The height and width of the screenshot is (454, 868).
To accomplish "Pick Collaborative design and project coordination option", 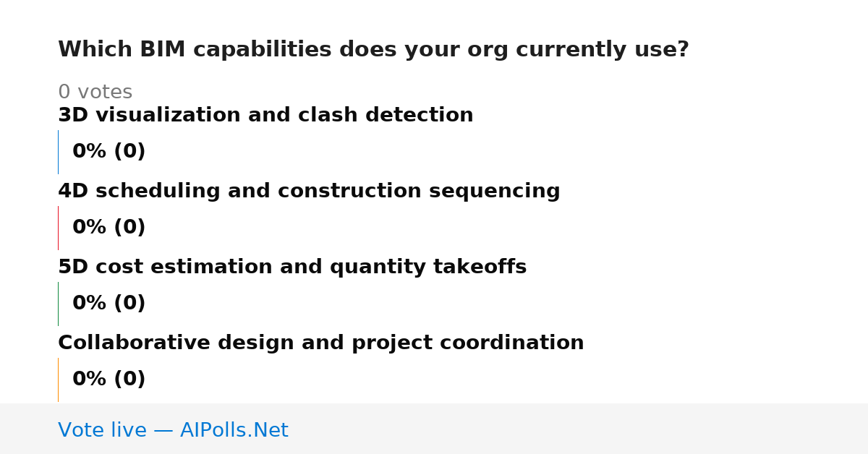I will tap(321, 343).
